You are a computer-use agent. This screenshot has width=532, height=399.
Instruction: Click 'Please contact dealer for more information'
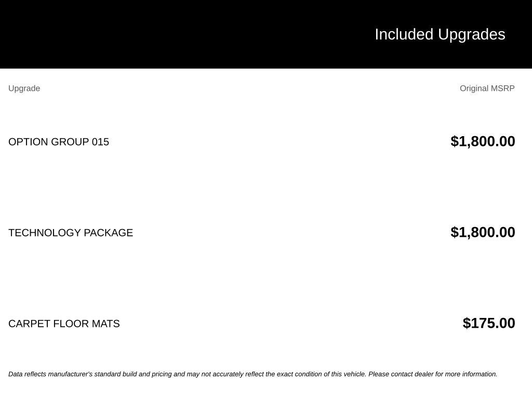433,374
